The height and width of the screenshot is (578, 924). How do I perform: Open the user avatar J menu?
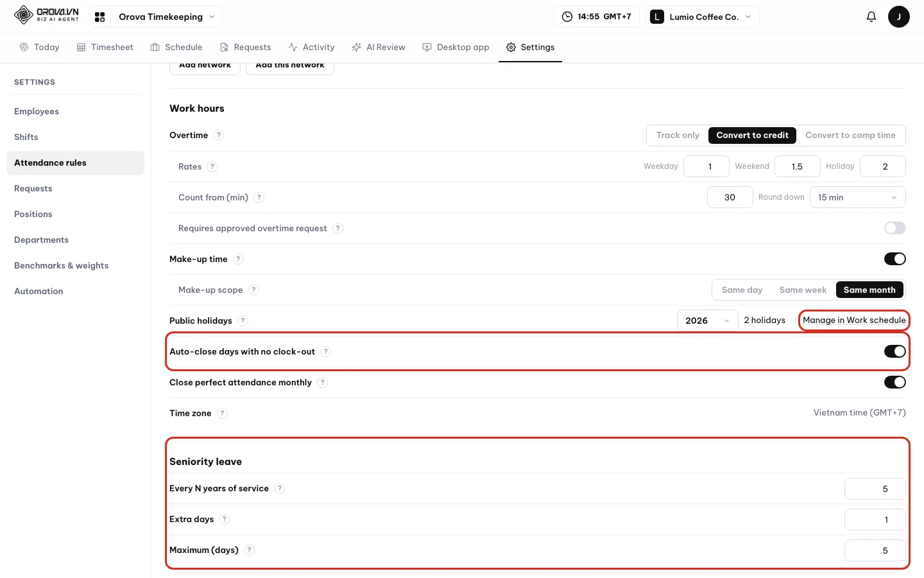pos(898,17)
